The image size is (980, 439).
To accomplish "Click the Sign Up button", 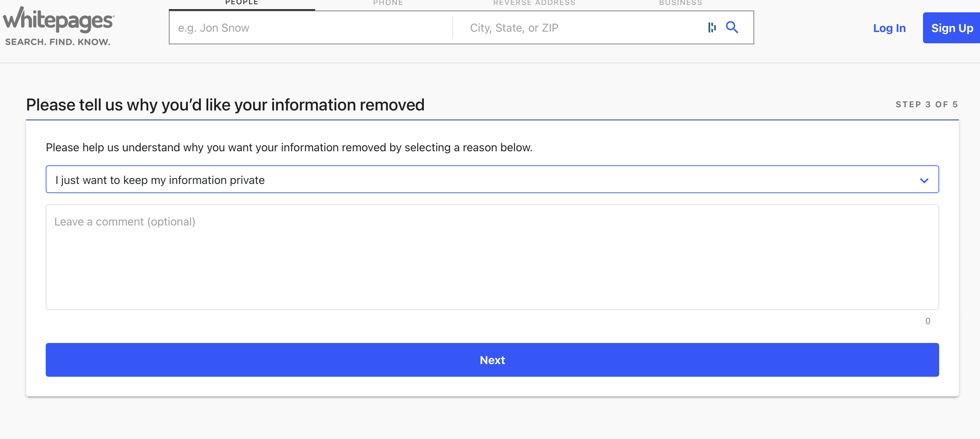I will coord(952,28).
